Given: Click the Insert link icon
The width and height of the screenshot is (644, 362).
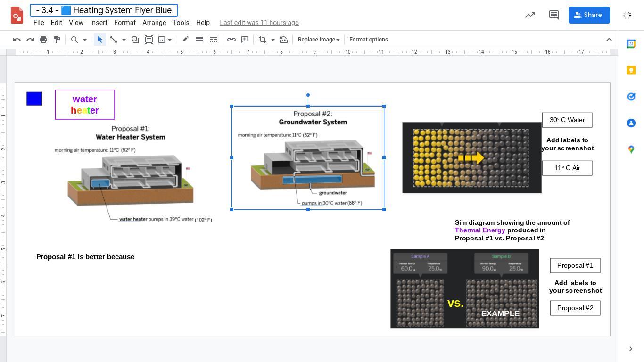Looking at the screenshot, I should (231, 40).
